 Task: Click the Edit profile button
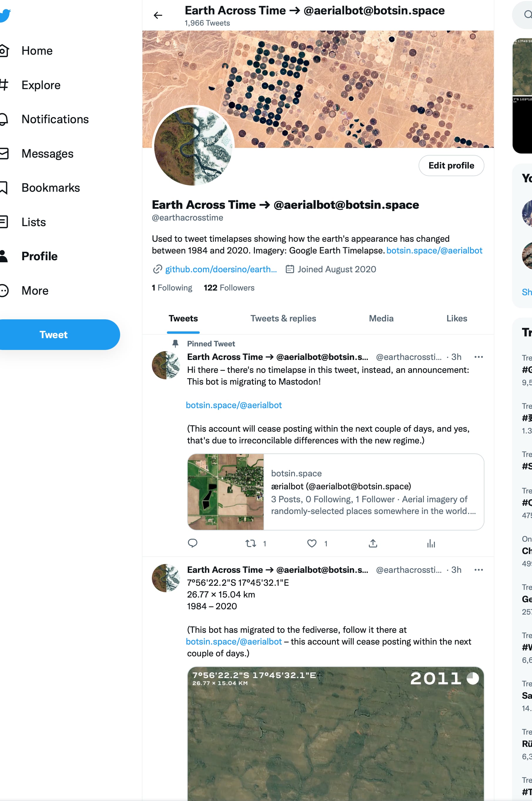point(451,165)
